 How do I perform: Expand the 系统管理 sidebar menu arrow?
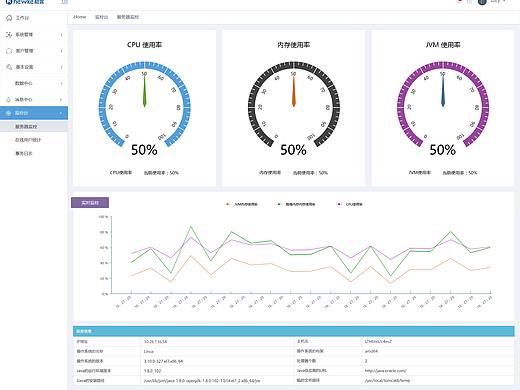pos(61,35)
